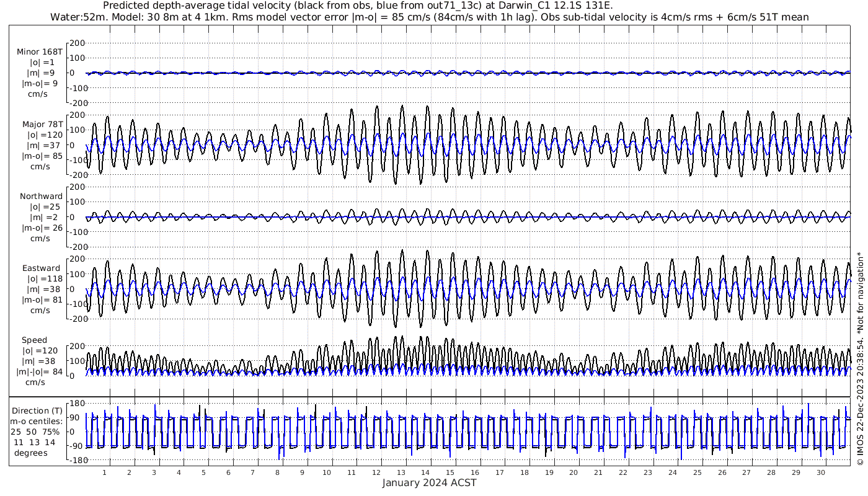Viewport: 868px width, 496px height.
Task: Click the "January 2024 ACST" axis label
Action: [x=429, y=482]
